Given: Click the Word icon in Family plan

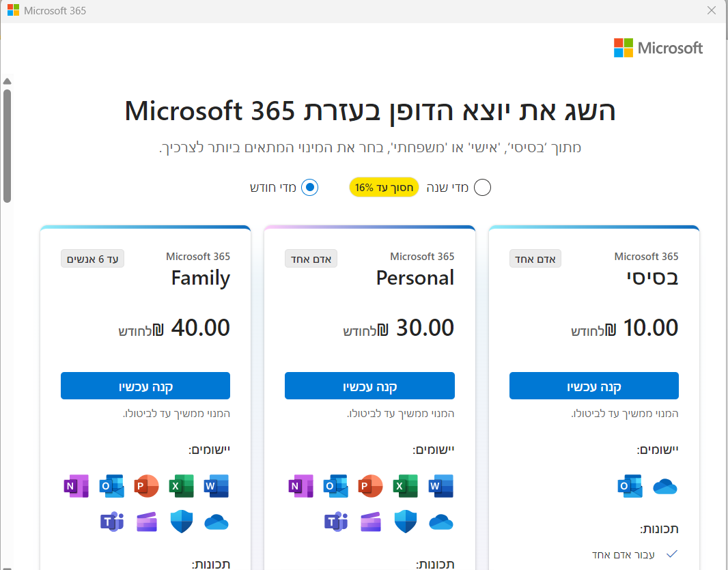Looking at the screenshot, I should pyautogui.click(x=216, y=486).
